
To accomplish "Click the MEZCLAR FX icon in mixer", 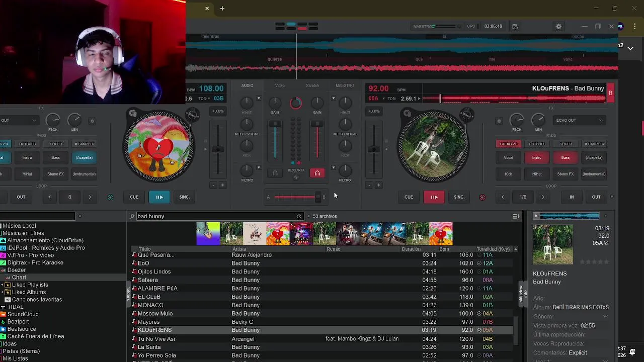I will [296, 177].
